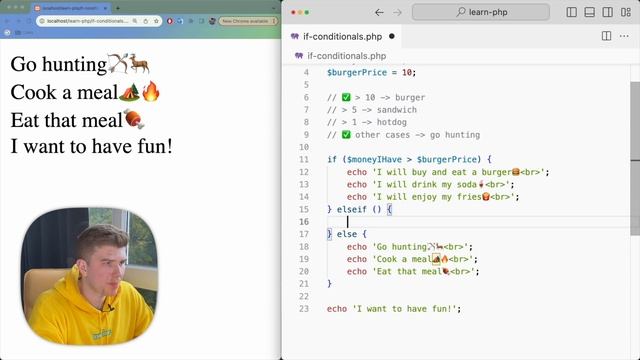Open Customize Layout in VS Code

(x=626, y=12)
